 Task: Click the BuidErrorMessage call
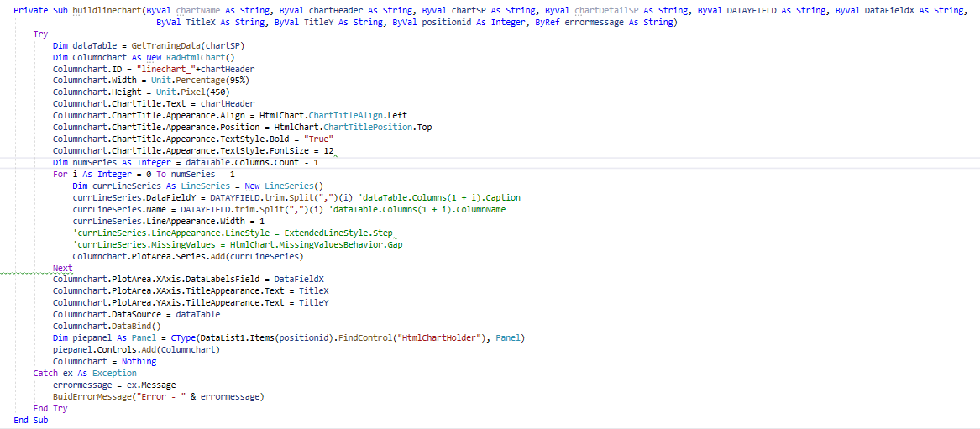(x=159, y=396)
